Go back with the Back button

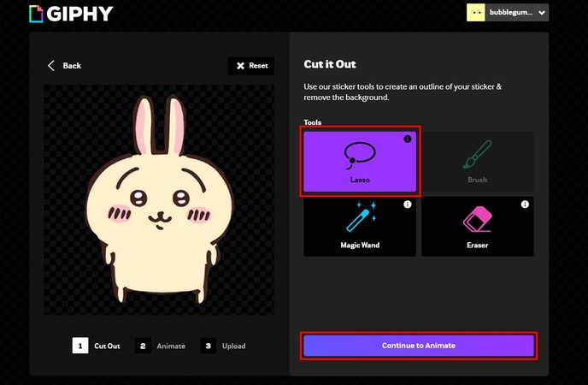(x=64, y=66)
